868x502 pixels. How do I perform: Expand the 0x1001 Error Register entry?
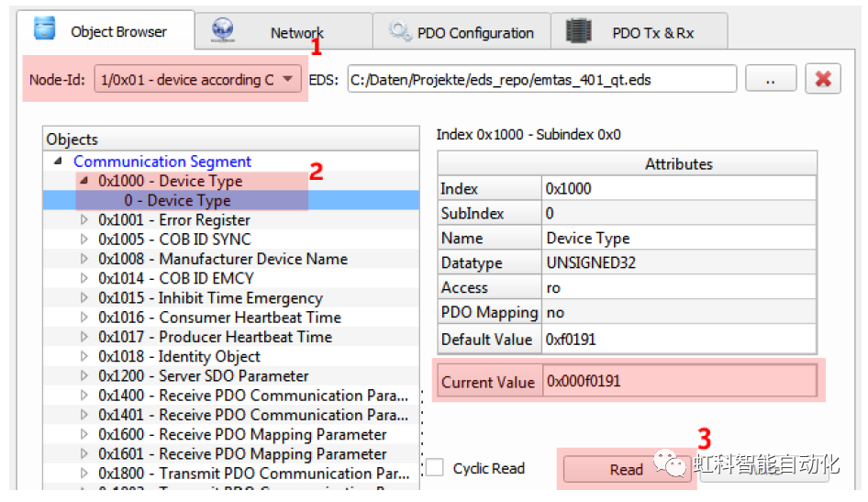click(x=84, y=220)
